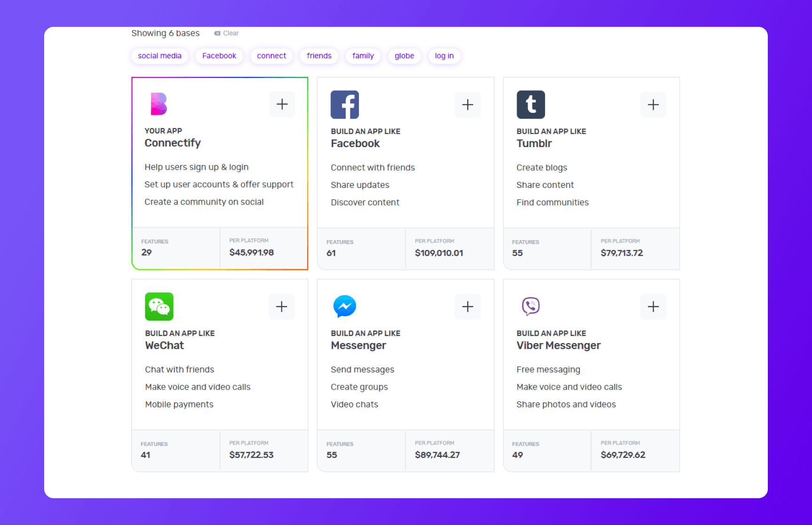Choose the connect tag chip
This screenshot has width=812, height=525.
click(272, 56)
